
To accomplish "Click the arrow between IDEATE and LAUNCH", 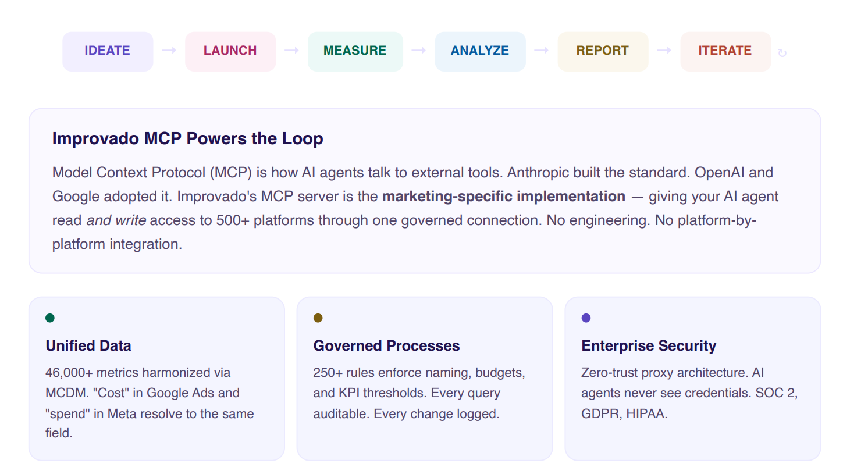I will point(169,51).
